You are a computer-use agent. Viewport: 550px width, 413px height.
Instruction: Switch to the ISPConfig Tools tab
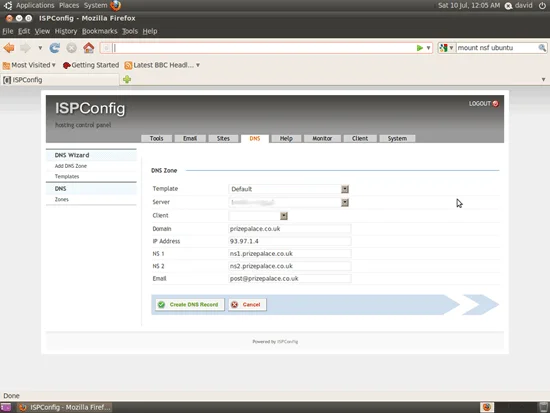[x=156, y=138]
